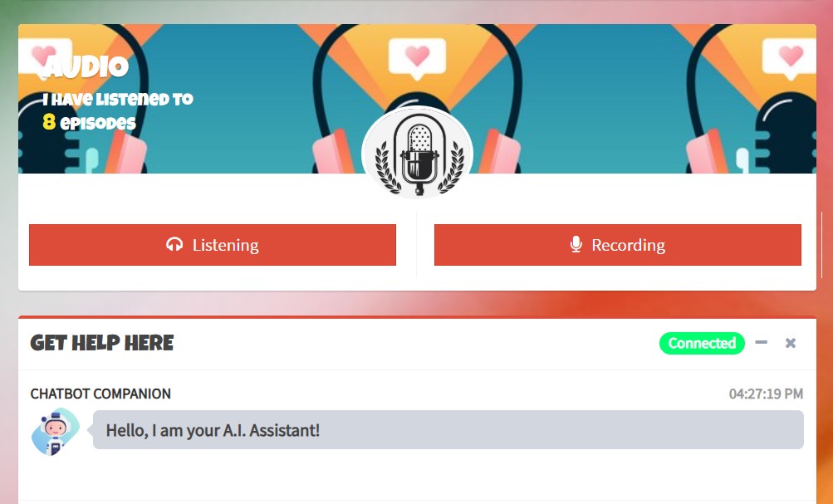Click the green Connected status badge
Screen dimensions: 833x504
point(702,343)
